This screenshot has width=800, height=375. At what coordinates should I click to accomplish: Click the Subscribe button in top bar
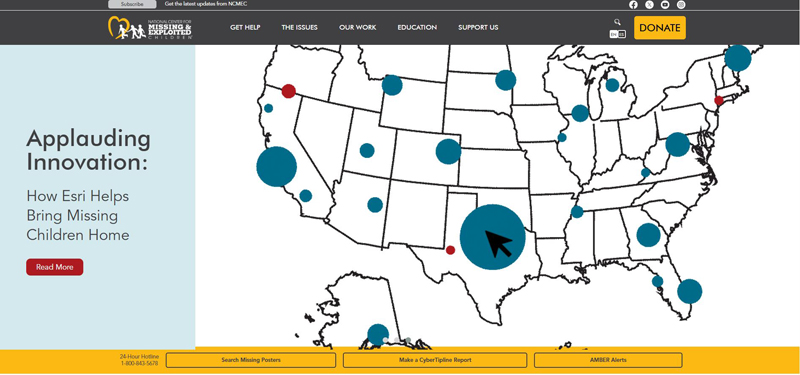pyautogui.click(x=132, y=4)
